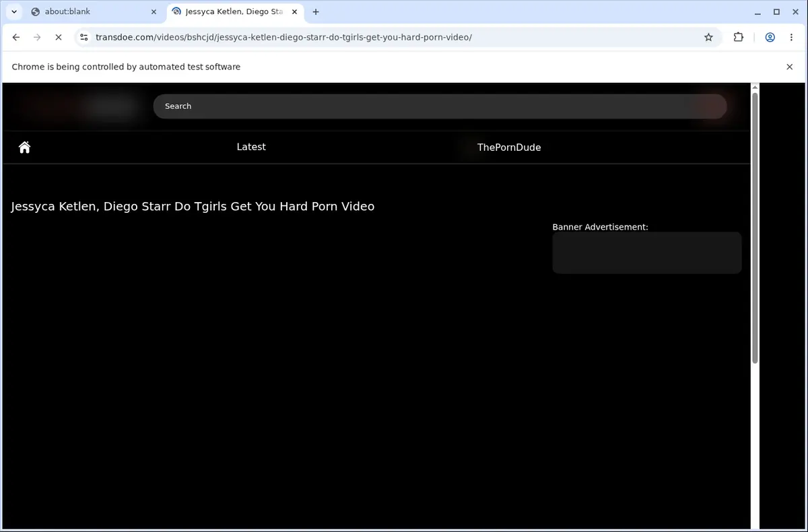Minimize the Chrome window

[757, 11]
